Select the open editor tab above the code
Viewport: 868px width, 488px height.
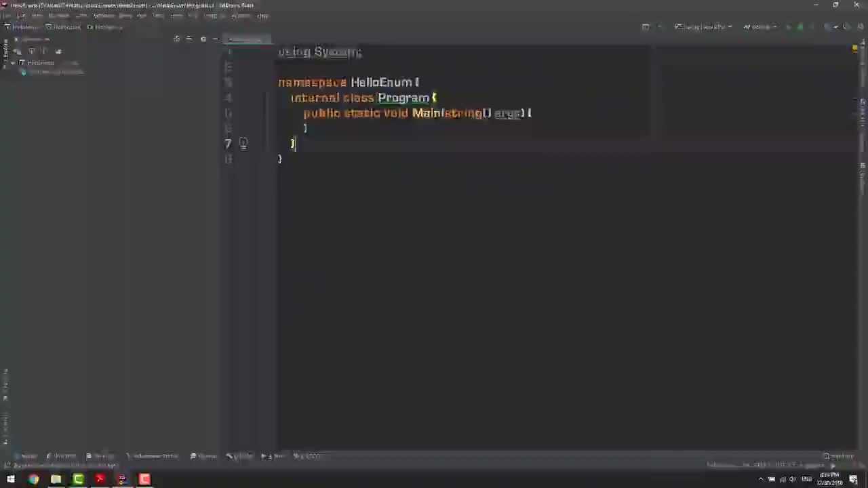pos(248,39)
